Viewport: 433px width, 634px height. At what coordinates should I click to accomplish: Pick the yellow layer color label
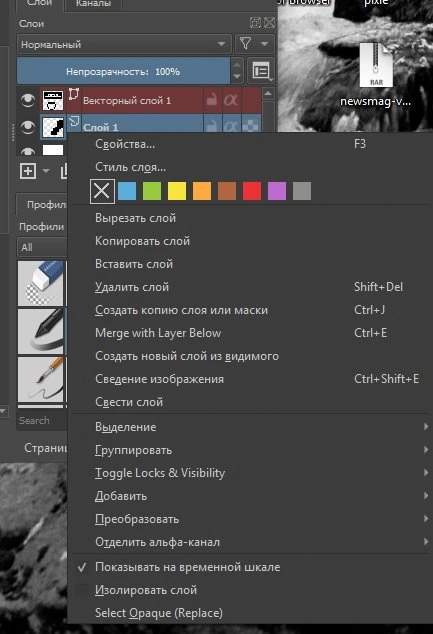[177, 191]
